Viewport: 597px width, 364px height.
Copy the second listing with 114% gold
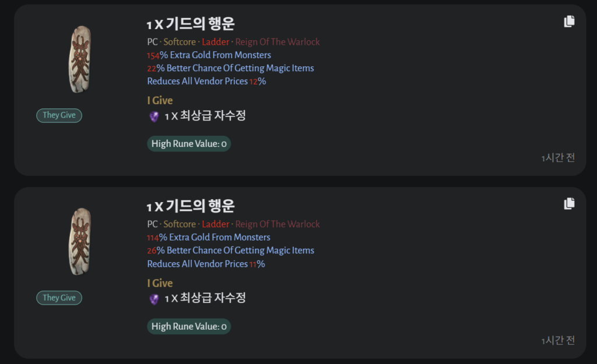coord(569,203)
